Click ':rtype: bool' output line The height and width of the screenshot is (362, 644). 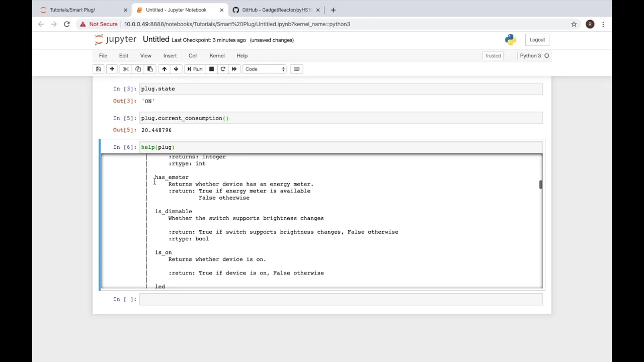tap(188, 239)
